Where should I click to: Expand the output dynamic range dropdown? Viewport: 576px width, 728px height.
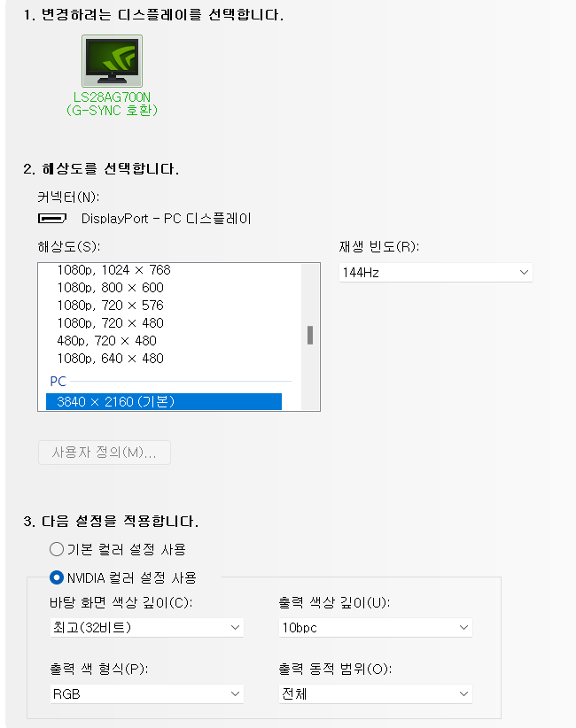click(x=375, y=694)
